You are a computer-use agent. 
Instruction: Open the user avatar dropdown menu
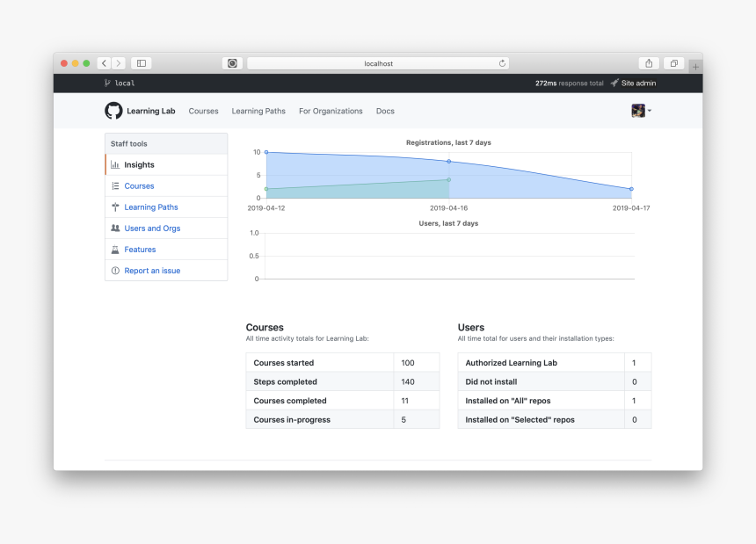641,111
